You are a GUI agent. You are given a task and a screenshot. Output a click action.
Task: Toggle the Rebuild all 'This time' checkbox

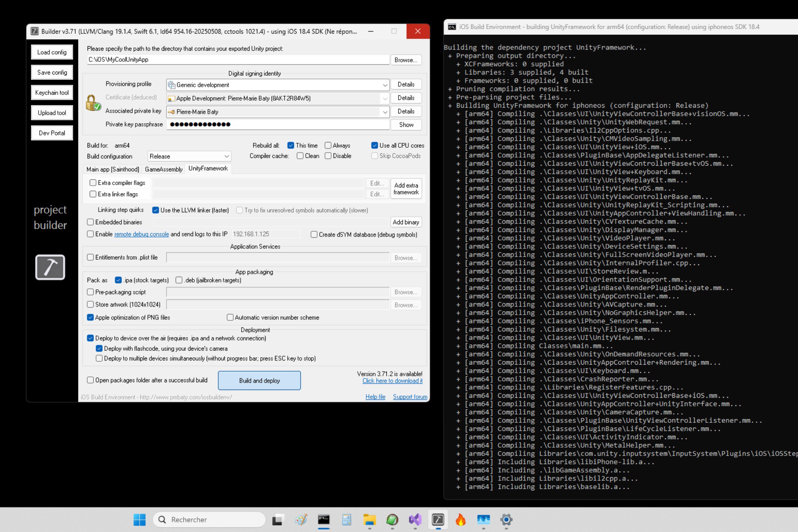click(x=291, y=145)
